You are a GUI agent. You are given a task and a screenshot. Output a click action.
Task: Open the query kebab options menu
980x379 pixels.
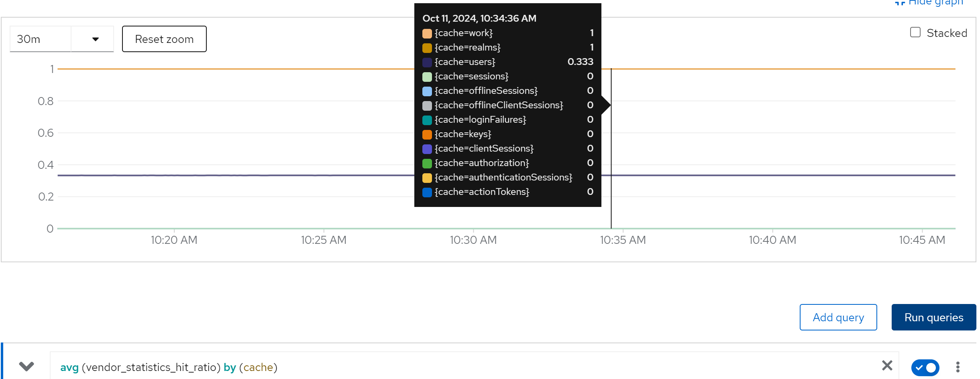(x=958, y=367)
